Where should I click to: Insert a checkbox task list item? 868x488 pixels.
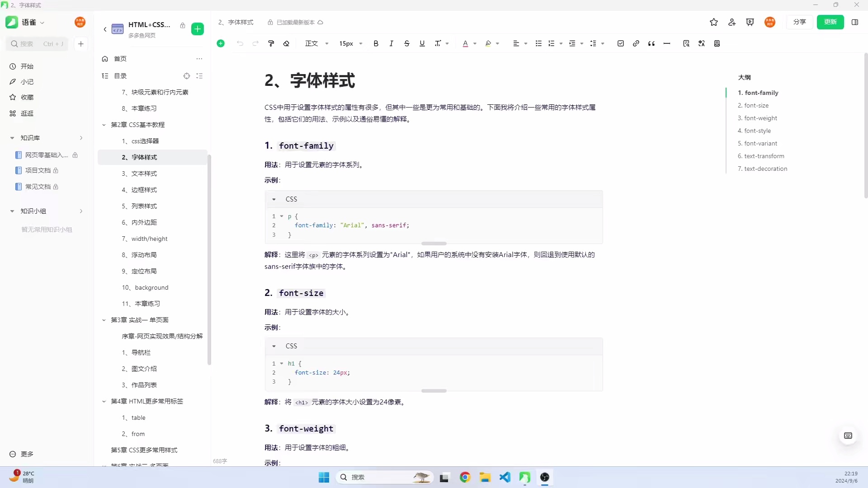[x=621, y=43]
